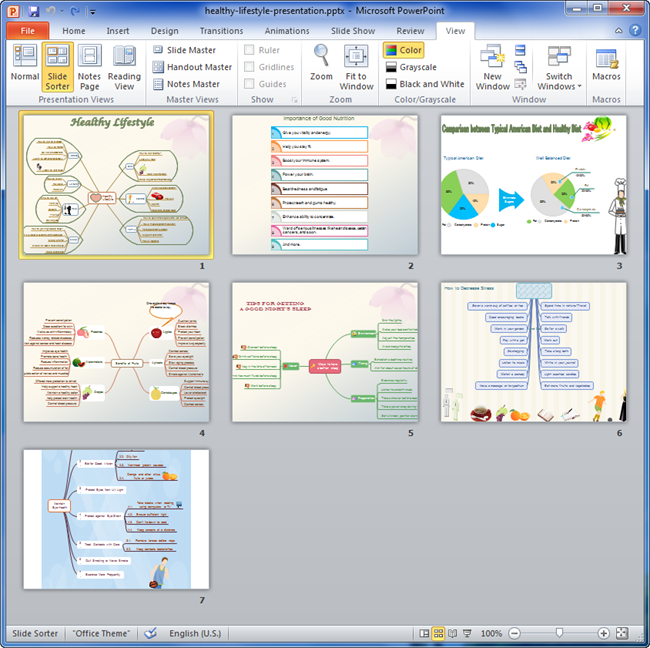Open Customize Quick Access Toolbar dropdown
Image resolution: width=650 pixels, height=648 pixels.
pos(93,12)
